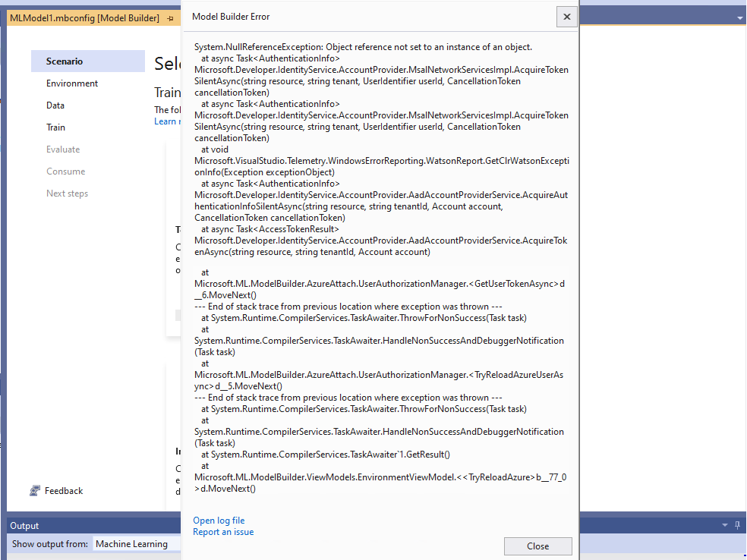Close the Model Builder Error dialog via X

[566, 17]
